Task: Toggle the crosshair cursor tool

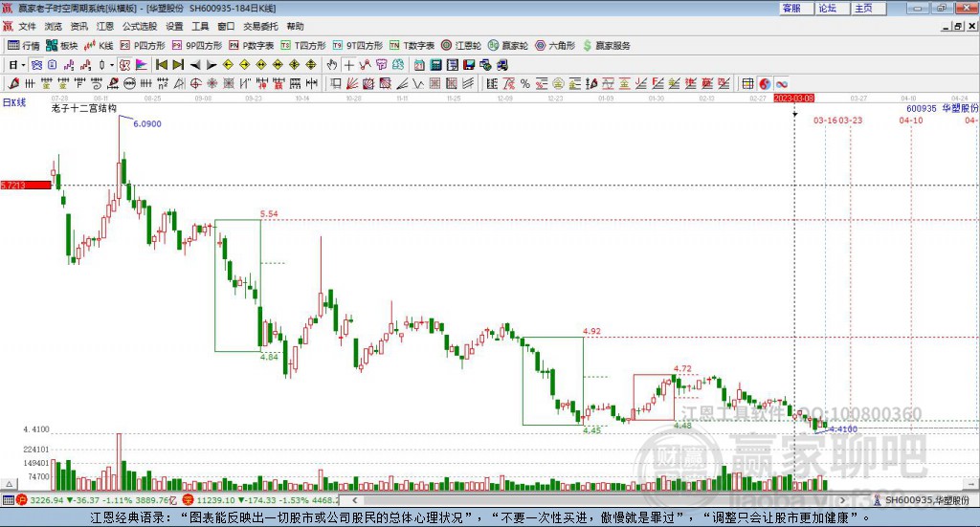Action: 348,65
